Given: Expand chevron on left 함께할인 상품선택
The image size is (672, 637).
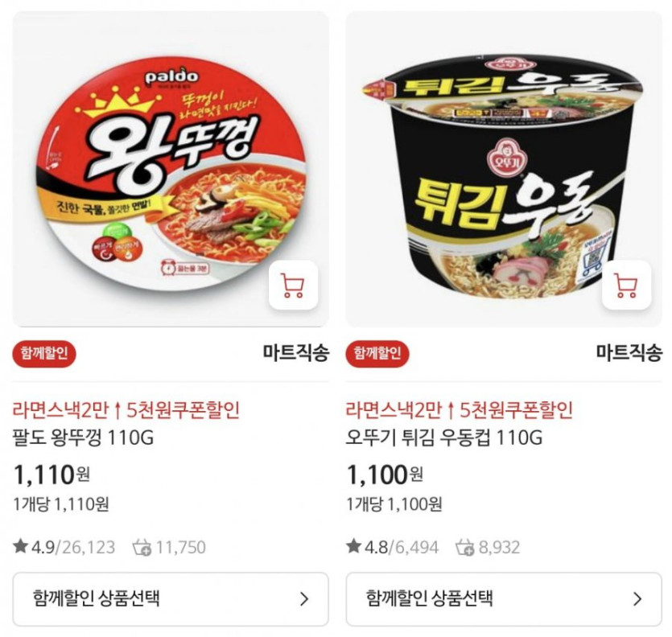Looking at the screenshot, I should click(304, 599).
